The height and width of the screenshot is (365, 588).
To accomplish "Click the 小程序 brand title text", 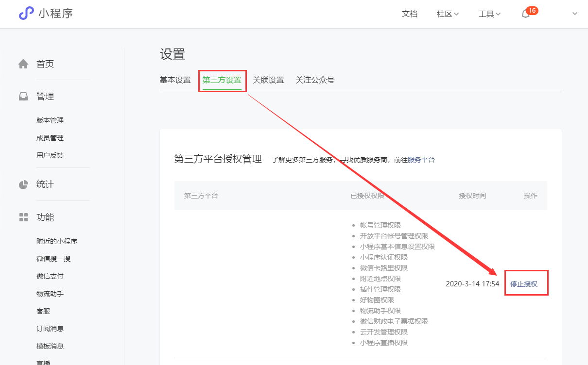I will click(56, 14).
